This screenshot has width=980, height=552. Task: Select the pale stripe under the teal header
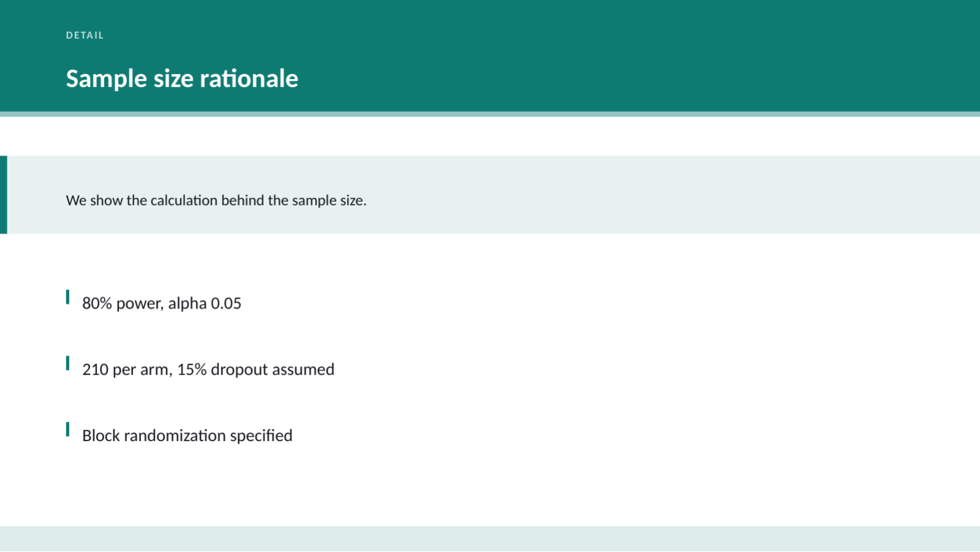tap(490, 114)
